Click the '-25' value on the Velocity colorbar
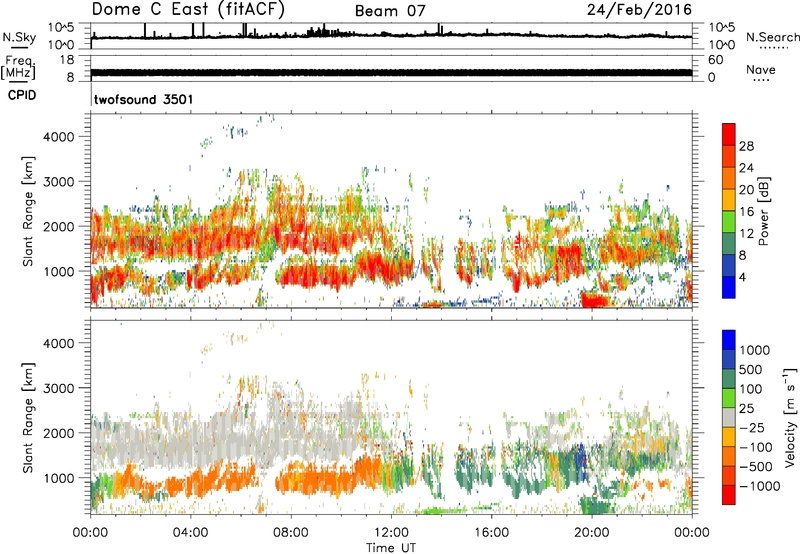 click(x=751, y=427)
